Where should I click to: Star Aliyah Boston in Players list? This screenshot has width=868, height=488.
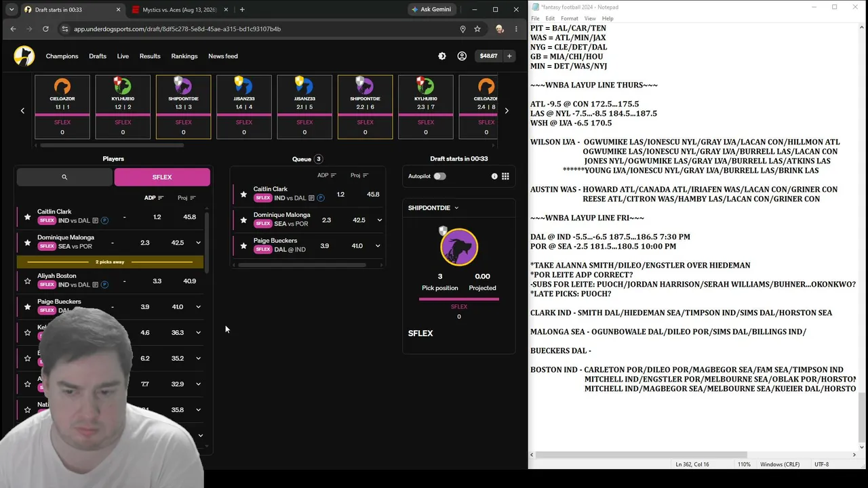click(27, 281)
